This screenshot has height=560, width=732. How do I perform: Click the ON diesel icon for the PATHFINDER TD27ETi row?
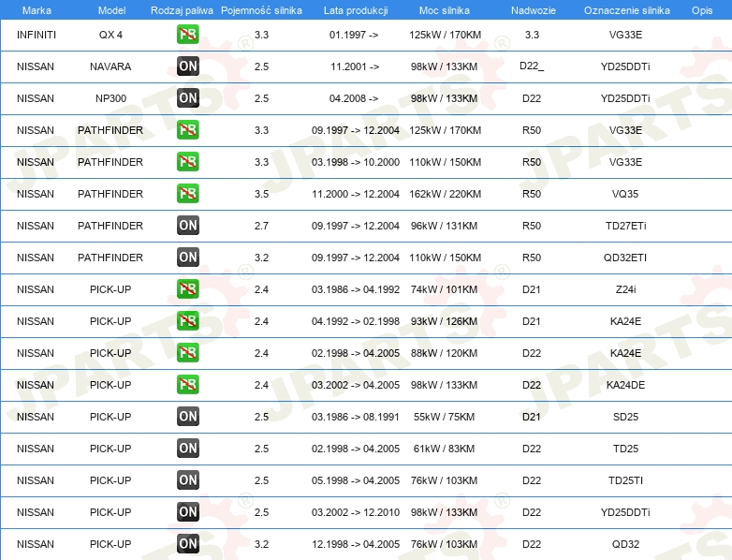[187, 226]
